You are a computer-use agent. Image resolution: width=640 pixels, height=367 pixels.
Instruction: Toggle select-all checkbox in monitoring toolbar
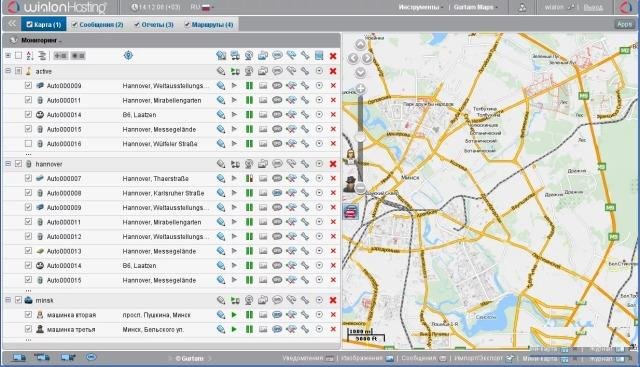(x=18, y=55)
